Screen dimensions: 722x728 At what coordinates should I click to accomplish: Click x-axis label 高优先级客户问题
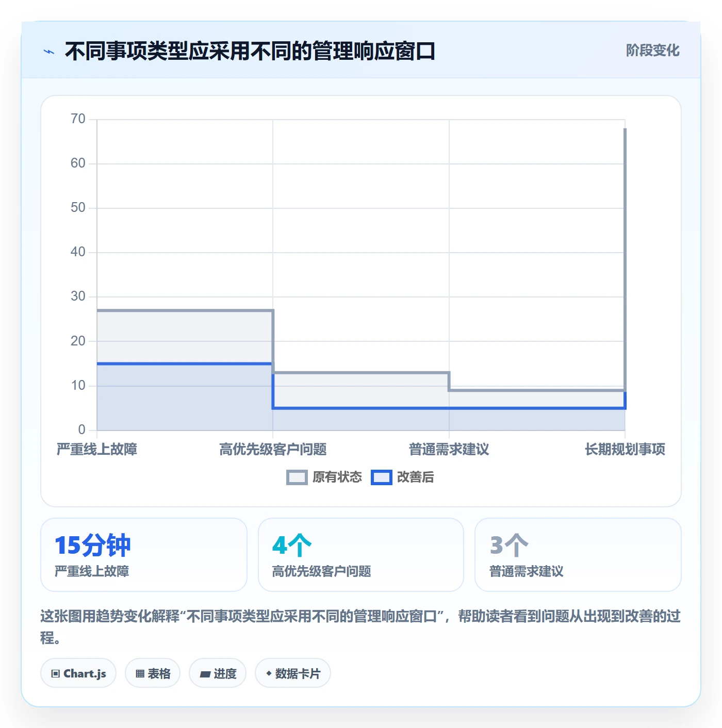tap(273, 450)
